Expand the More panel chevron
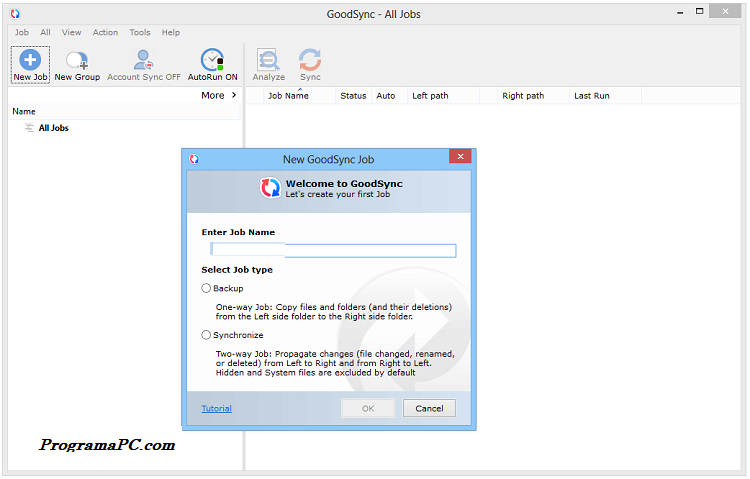 (234, 96)
